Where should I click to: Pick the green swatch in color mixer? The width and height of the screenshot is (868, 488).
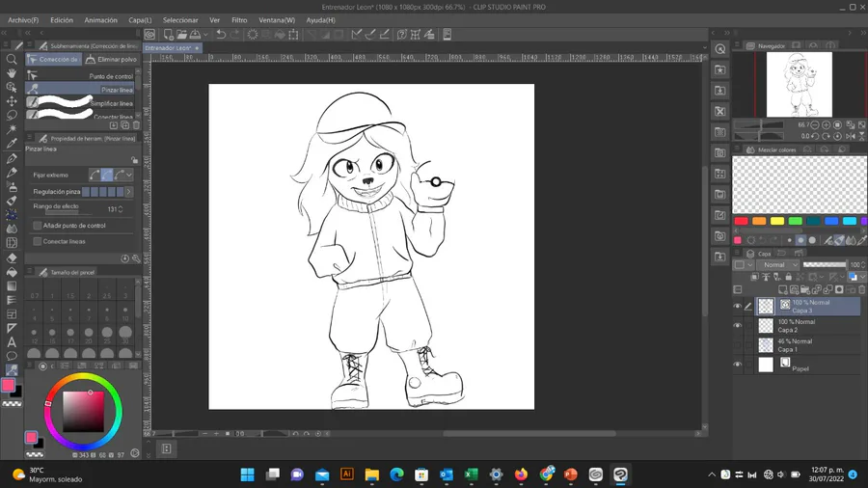tap(796, 221)
